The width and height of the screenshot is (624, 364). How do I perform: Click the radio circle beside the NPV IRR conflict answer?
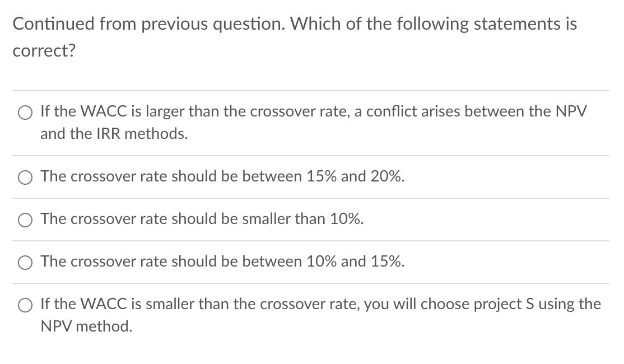25,113
